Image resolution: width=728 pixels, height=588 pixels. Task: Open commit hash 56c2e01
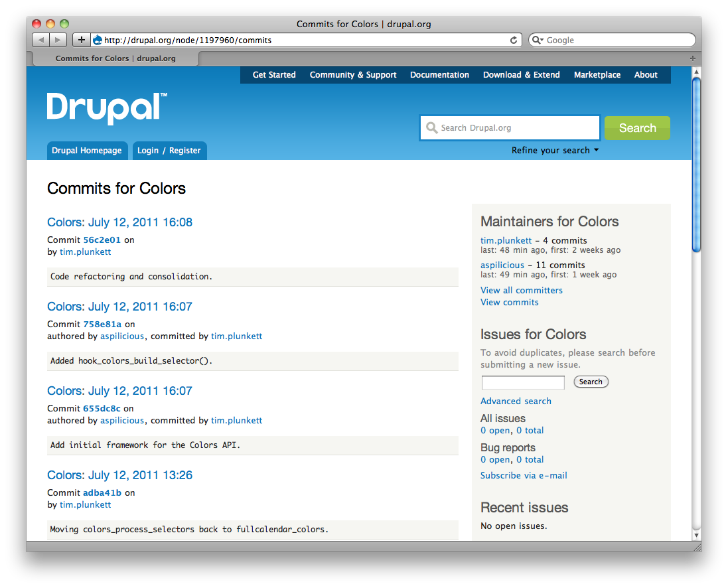click(x=102, y=240)
